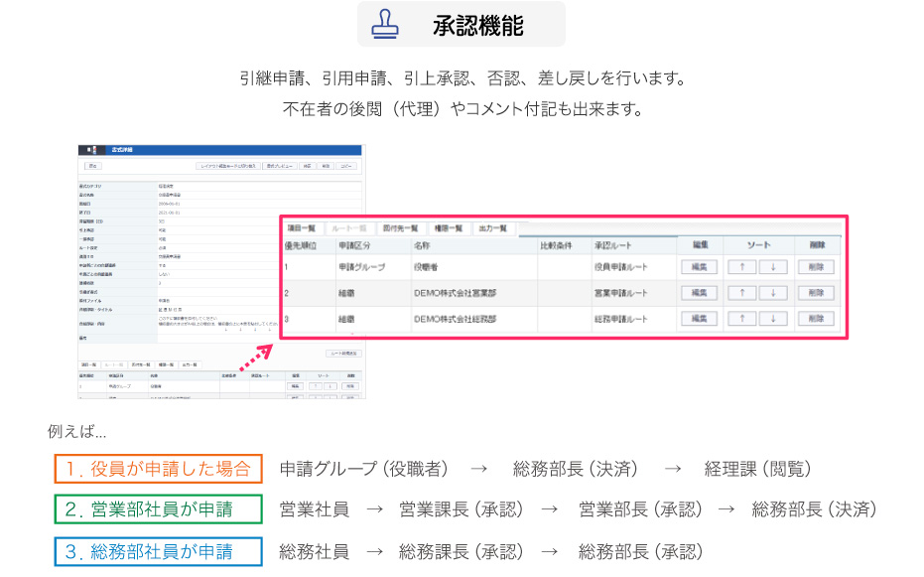
Task: Go to the 出力一覧 tab
Action: coord(493,227)
